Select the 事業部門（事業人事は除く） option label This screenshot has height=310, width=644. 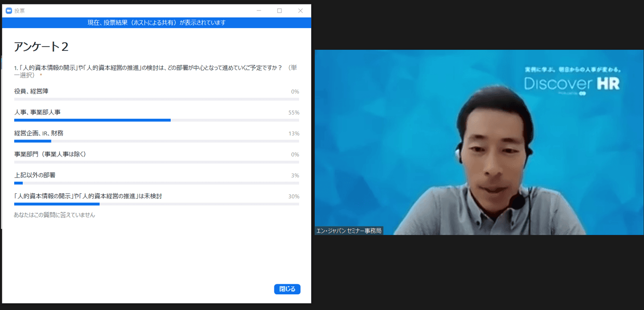click(x=50, y=154)
